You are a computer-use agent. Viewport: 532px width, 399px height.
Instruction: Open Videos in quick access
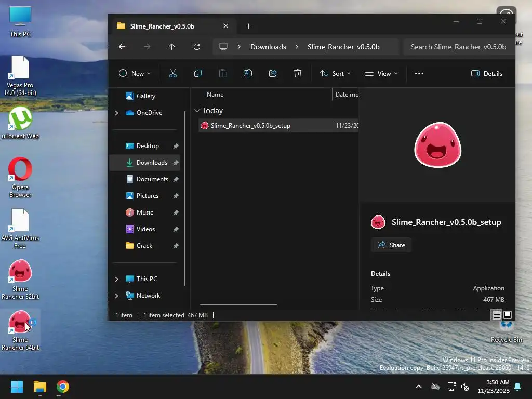(x=145, y=229)
